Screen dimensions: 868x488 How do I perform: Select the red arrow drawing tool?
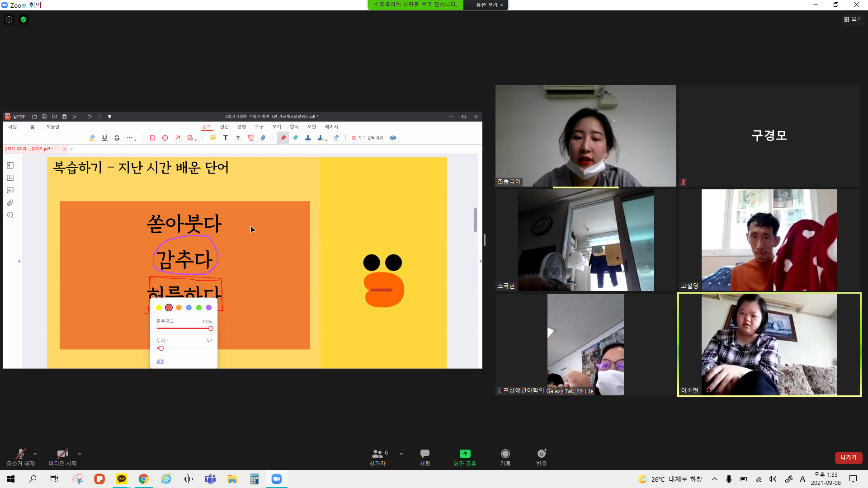tap(178, 138)
